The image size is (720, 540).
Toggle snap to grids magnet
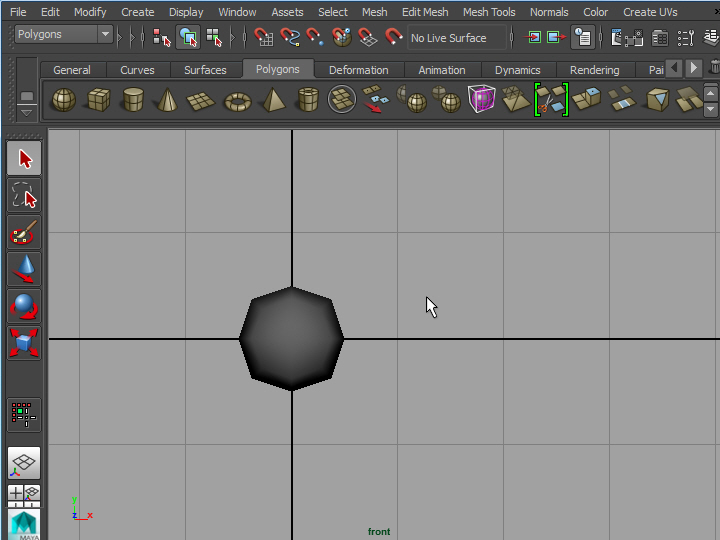click(x=264, y=38)
